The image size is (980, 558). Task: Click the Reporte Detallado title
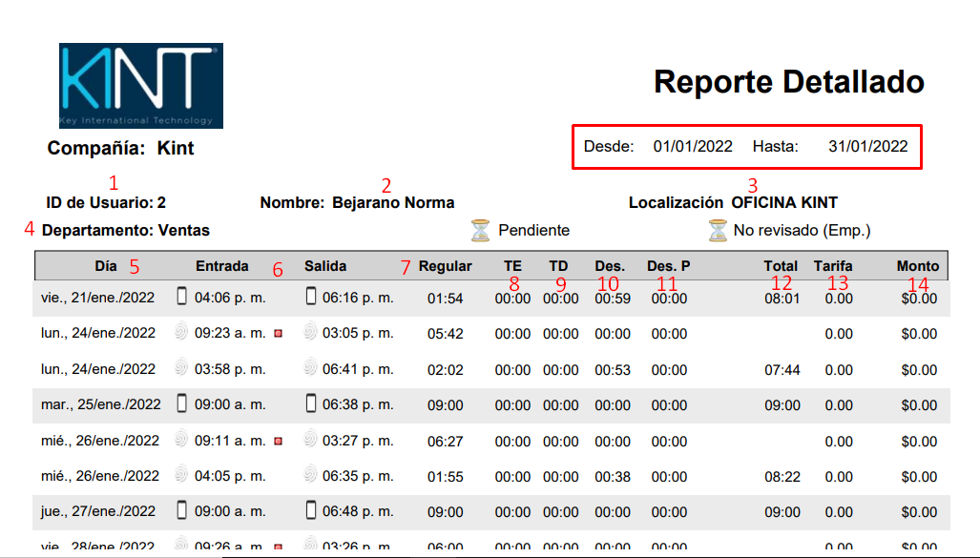(788, 82)
